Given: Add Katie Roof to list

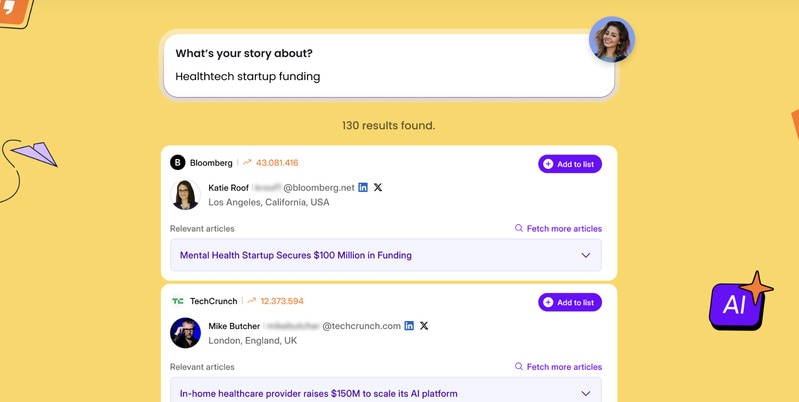Looking at the screenshot, I should pyautogui.click(x=570, y=164).
